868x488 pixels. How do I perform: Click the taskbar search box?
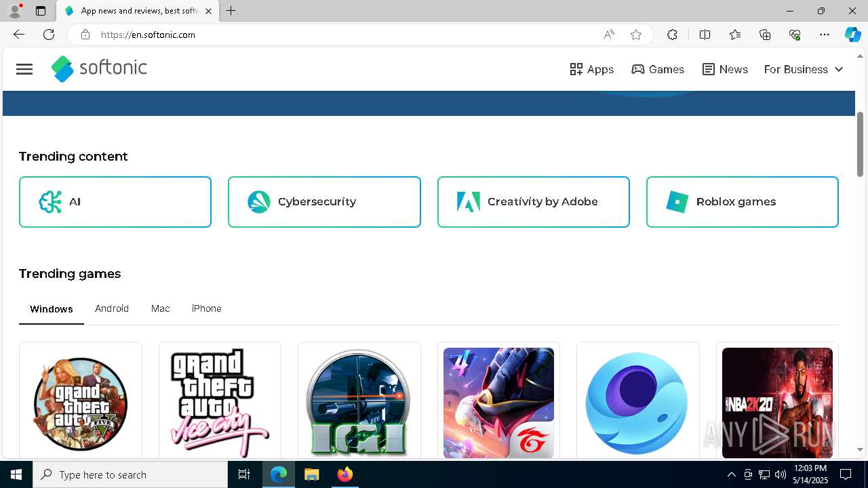130,474
